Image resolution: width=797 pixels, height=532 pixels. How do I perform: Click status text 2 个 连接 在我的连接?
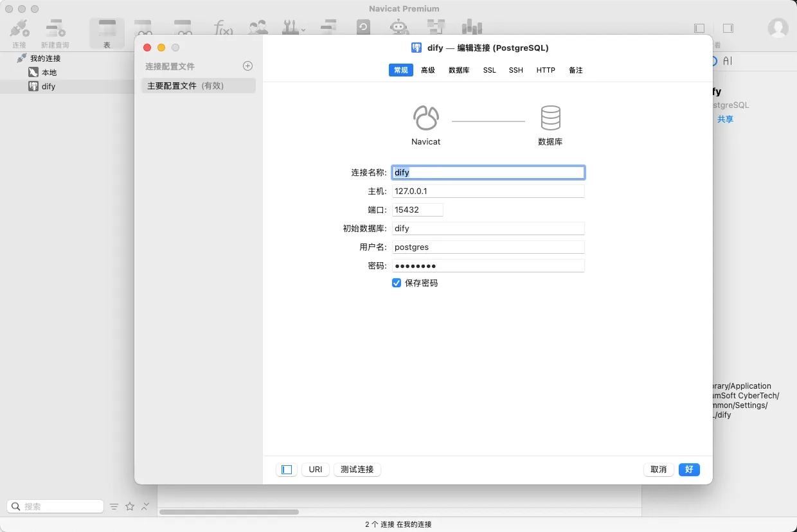click(398, 524)
